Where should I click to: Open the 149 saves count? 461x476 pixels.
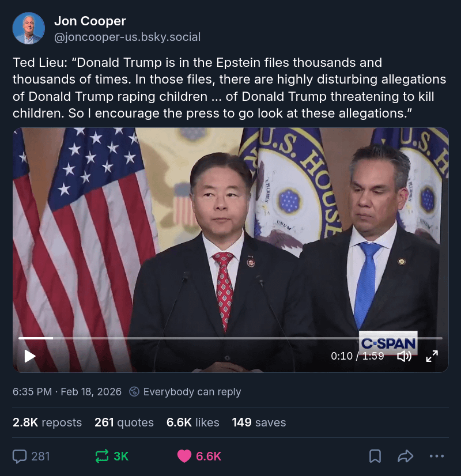tap(259, 422)
